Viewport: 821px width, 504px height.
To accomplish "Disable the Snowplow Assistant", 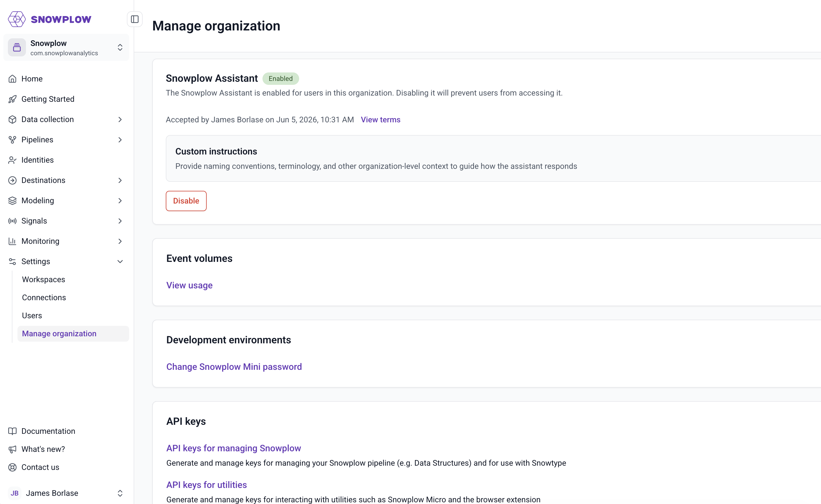I will (186, 201).
